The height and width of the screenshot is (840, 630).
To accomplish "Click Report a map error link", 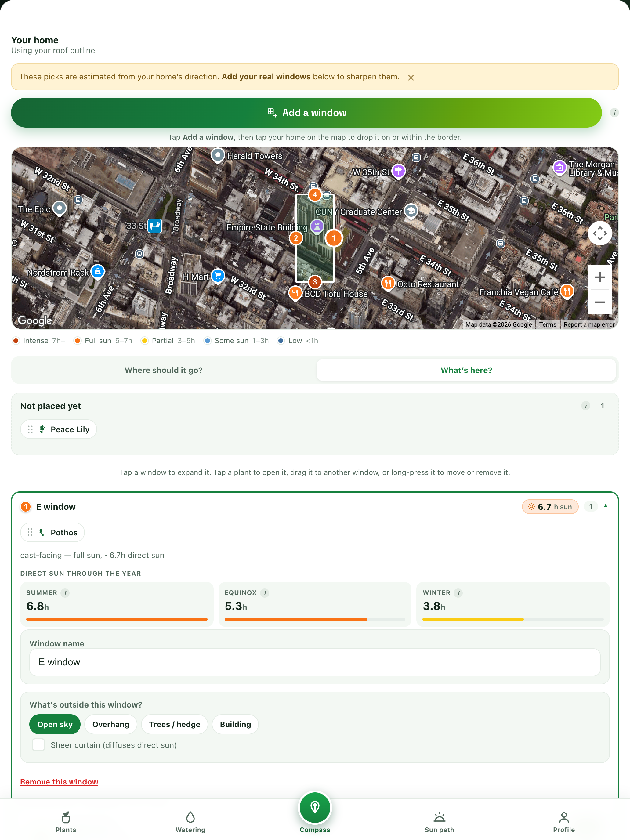I will click(588, 325).
